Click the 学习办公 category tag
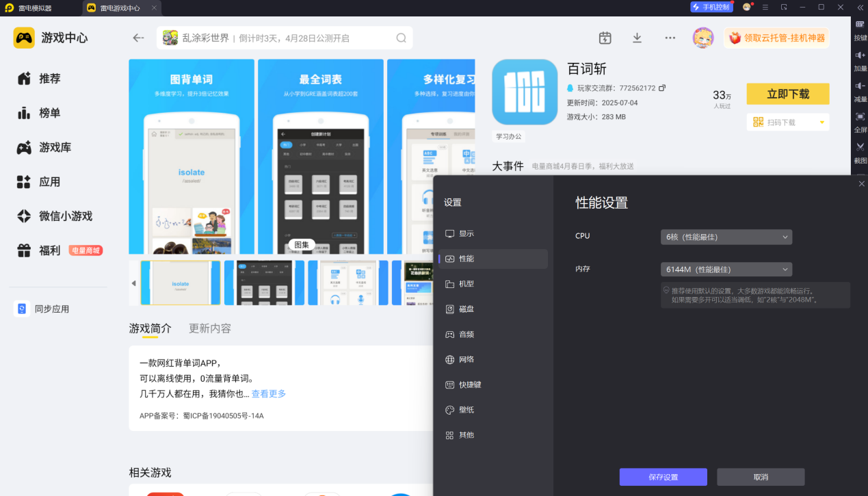868x496 pixels. click(508, 137)
